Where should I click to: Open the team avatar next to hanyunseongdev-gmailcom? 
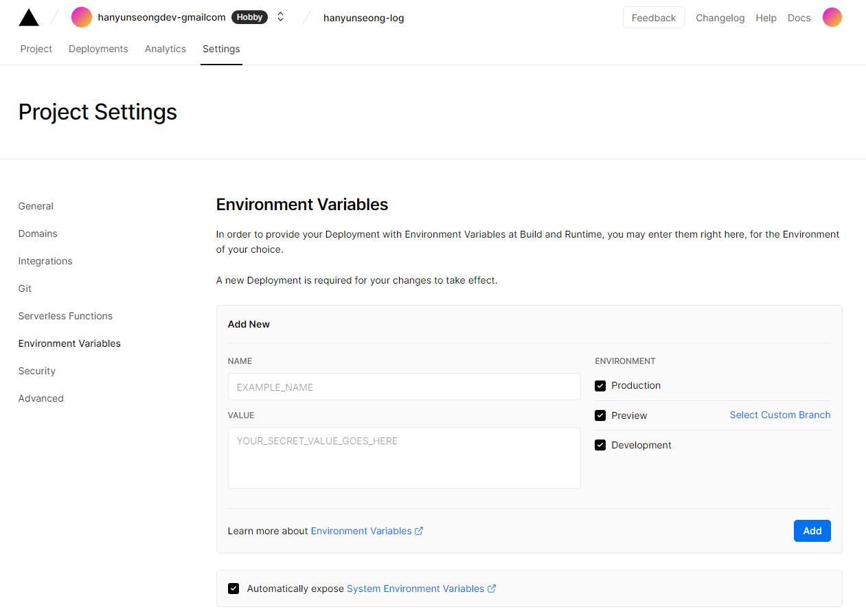coord(82,17)
